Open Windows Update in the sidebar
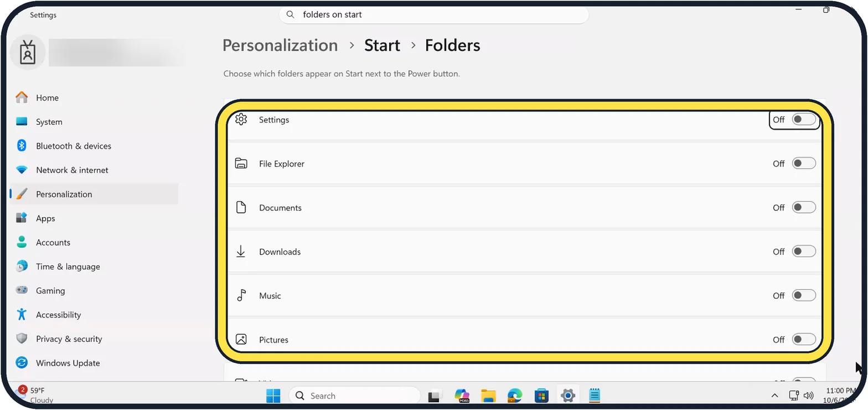 94,363
